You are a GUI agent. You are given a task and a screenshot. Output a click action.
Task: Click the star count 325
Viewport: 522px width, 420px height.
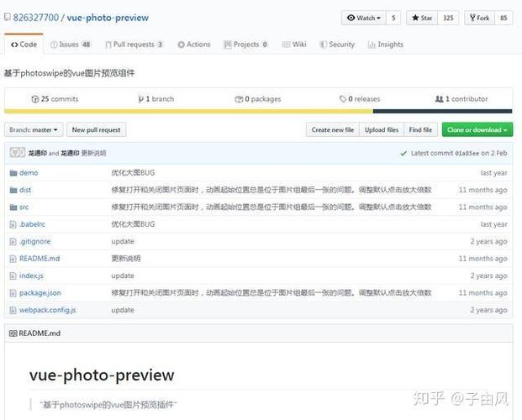(448, 18)
